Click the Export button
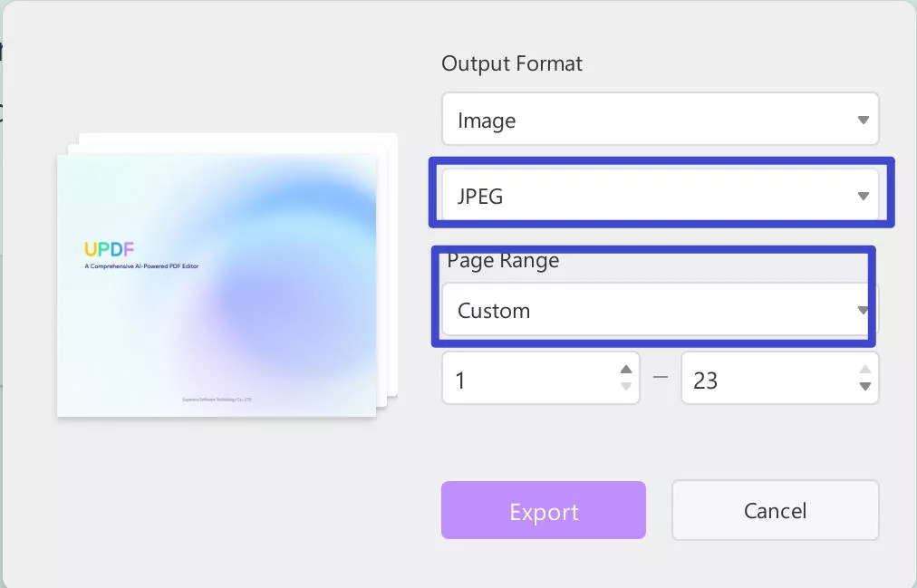The height and width of the screenshot is (588, 917). point(543,510)
